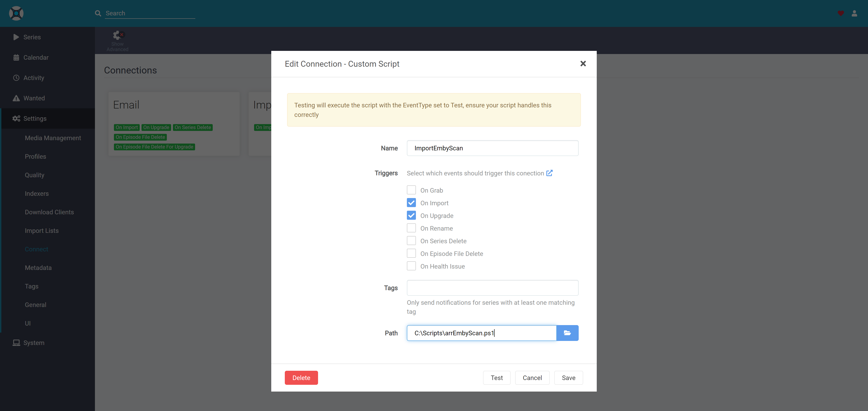Screen dimensions: 868x411
Task: Click the red Delete button
Action: click(301, 378)
